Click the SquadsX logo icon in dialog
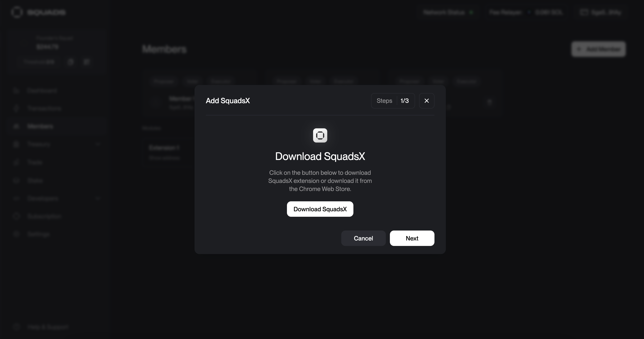 tap(320, 135)
